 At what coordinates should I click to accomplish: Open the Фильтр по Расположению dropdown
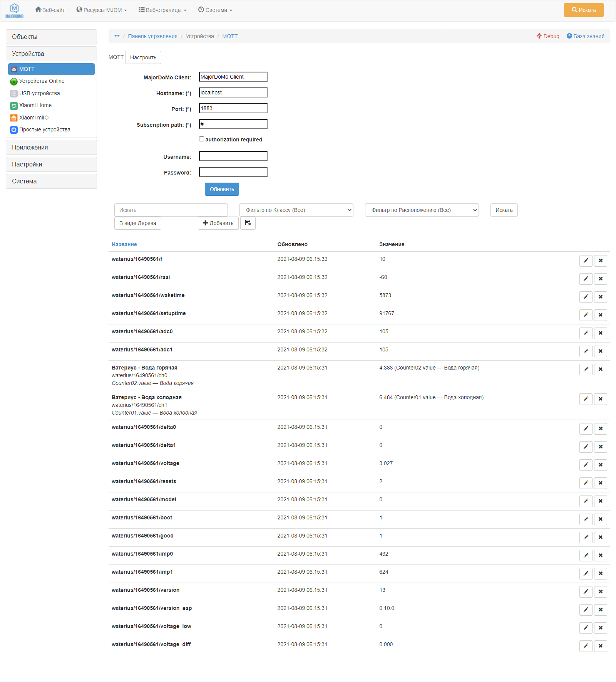click(x=422, y=210)
